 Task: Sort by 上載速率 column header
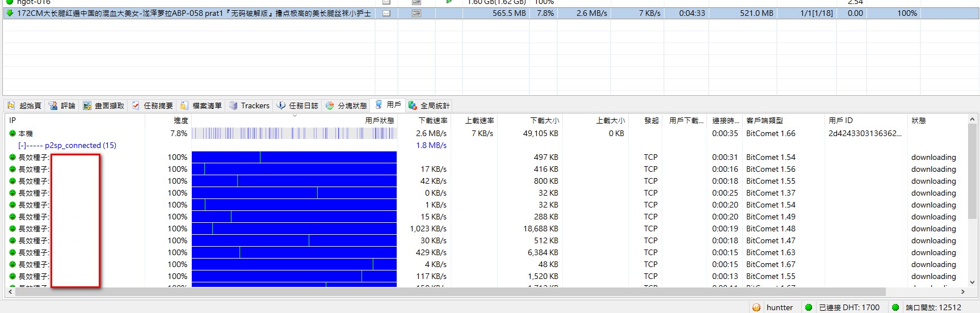(474, 120)
